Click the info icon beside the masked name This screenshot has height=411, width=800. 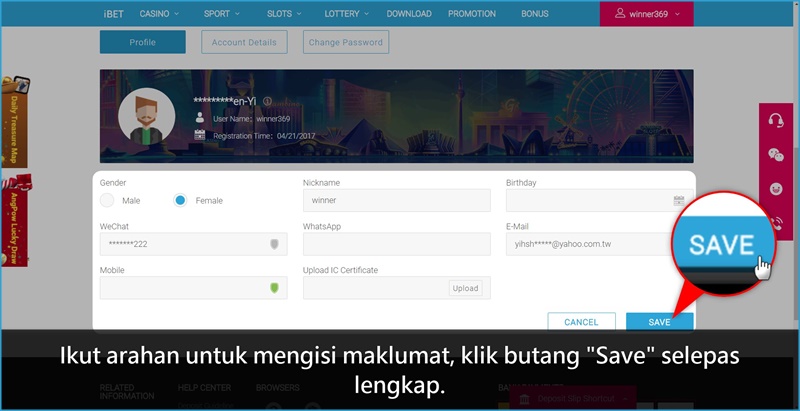coord(267,101)
